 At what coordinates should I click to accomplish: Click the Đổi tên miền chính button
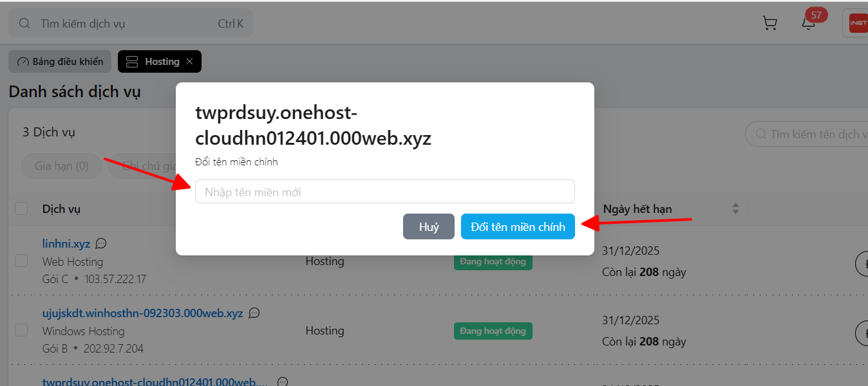pyautogui.click(x=518, y=226)
